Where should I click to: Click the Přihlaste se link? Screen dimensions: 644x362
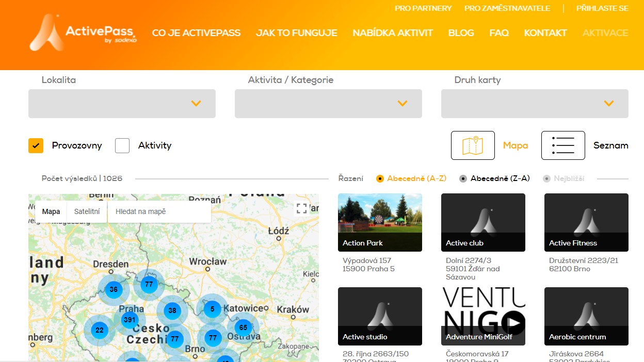(x=602, y=8)
